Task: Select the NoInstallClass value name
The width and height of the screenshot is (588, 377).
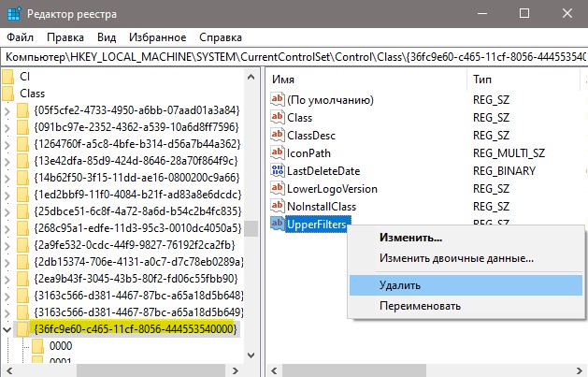Action: click(x=322, y=207)
